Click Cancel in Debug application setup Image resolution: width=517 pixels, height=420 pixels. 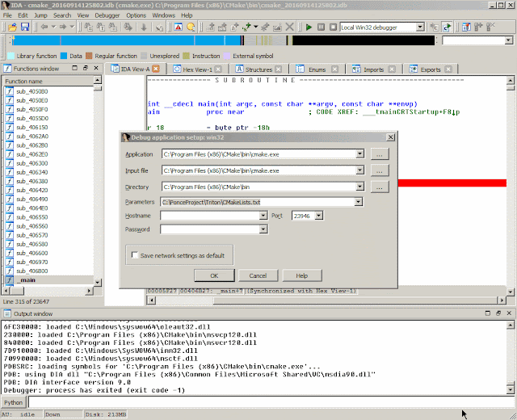(258, 275)
